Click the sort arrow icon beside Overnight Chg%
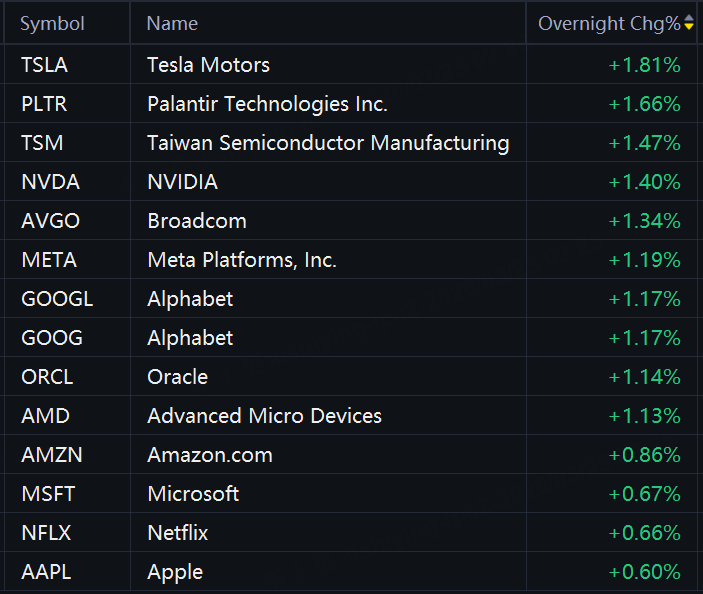The height and width of the screenshot is (594, 703). click(x=689, y=23)
